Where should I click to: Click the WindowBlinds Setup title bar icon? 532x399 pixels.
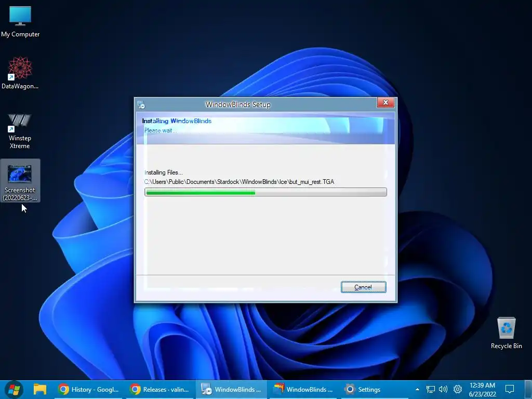(x=141, y=104)
